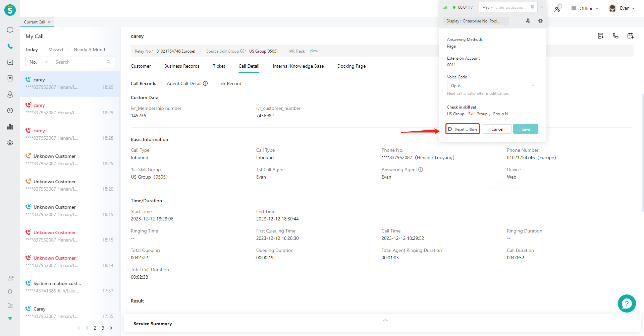
Task: Open the settings gear in left sidebar
Action: (x=10, y=143)
